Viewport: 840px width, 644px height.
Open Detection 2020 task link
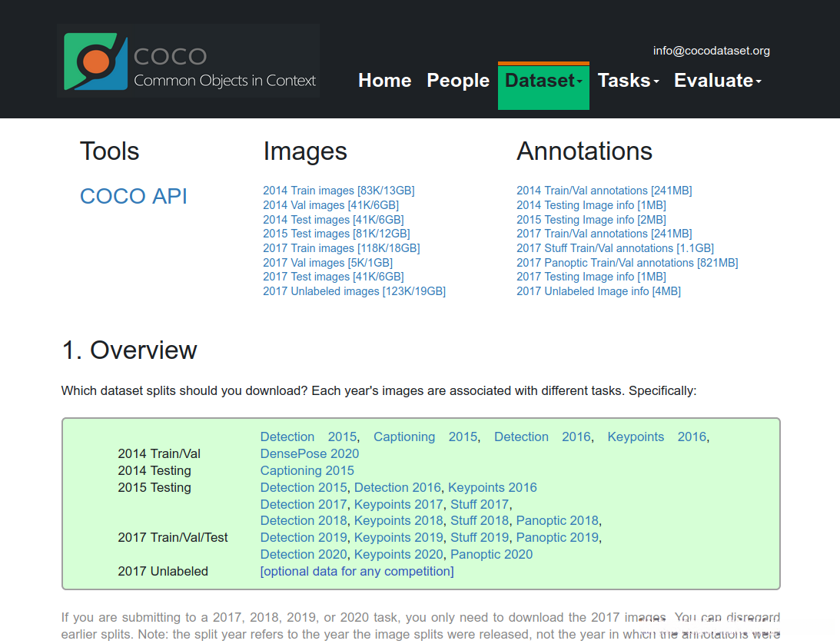point(304,555)
